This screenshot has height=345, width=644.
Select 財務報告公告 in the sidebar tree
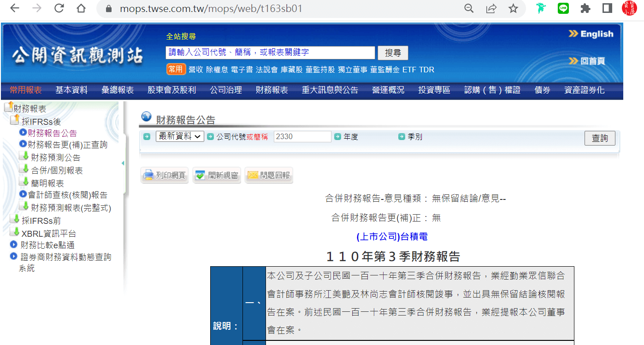click(53, 133)
